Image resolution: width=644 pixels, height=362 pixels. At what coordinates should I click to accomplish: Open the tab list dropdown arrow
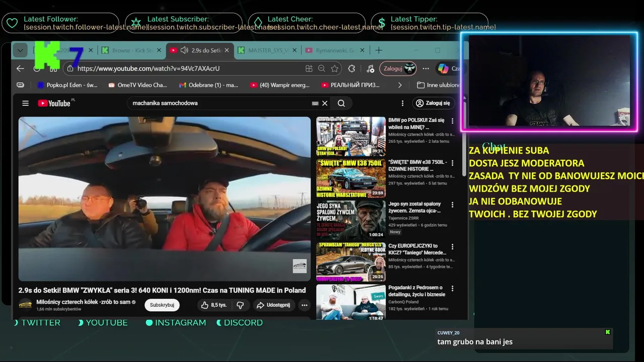tap(20, 50)
